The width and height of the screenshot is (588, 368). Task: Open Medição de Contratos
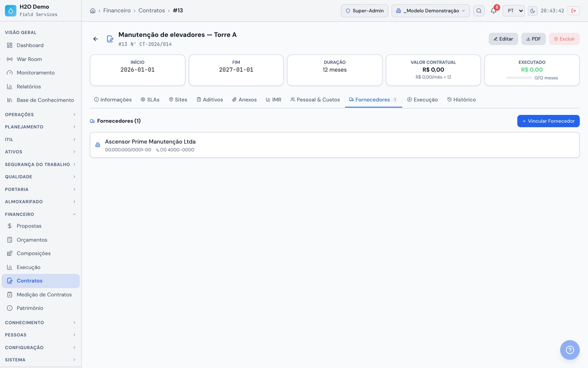point(40,294)
